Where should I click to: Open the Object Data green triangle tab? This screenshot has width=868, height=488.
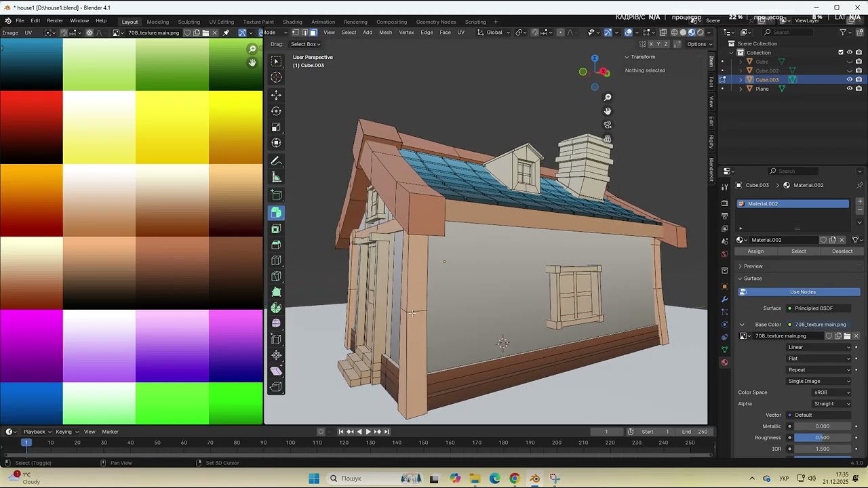(x=724, y=350)
